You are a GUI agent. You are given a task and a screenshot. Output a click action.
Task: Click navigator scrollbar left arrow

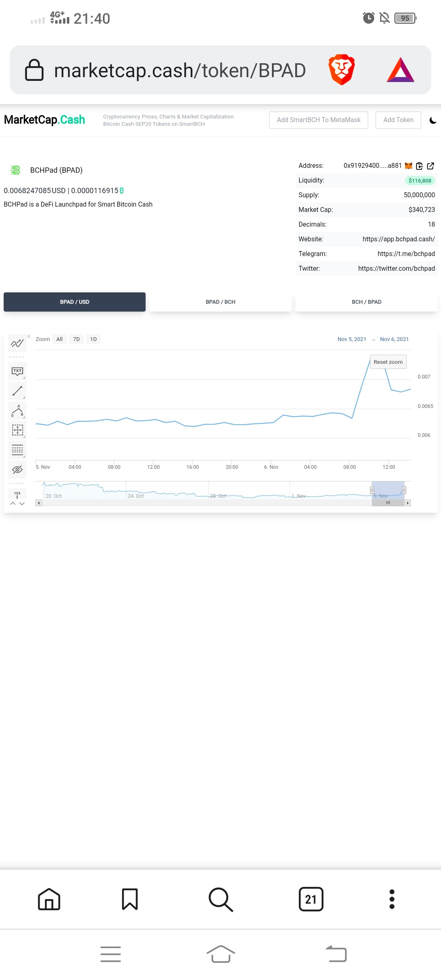click(39, 503)
